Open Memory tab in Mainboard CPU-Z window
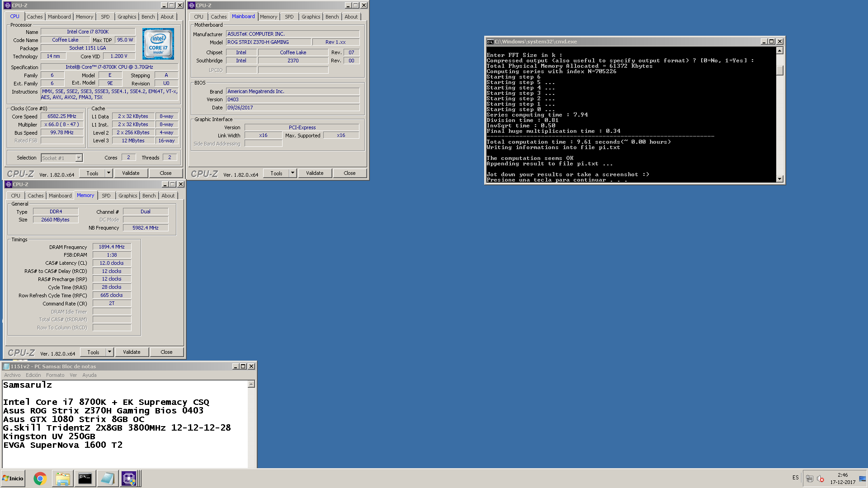868x488 pixels. [x=269, y=17]
